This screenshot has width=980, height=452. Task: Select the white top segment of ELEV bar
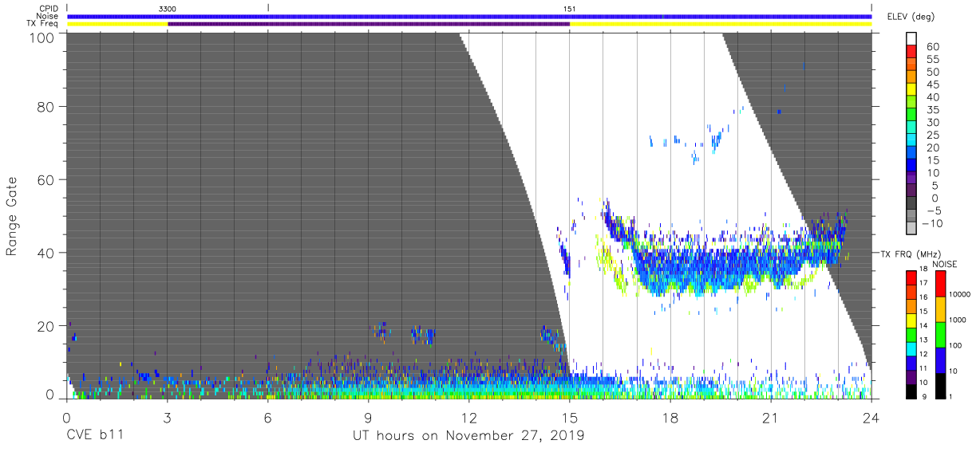[912, 40]
